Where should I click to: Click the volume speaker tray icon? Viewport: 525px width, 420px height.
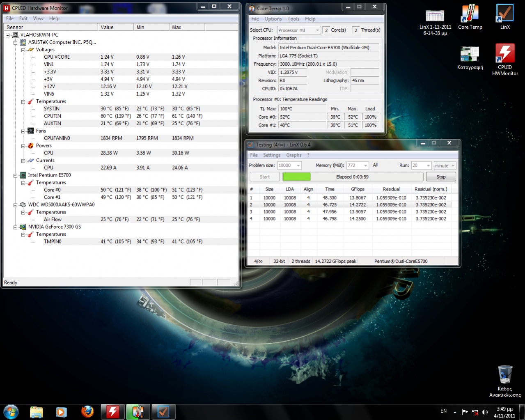click(485, 412)
